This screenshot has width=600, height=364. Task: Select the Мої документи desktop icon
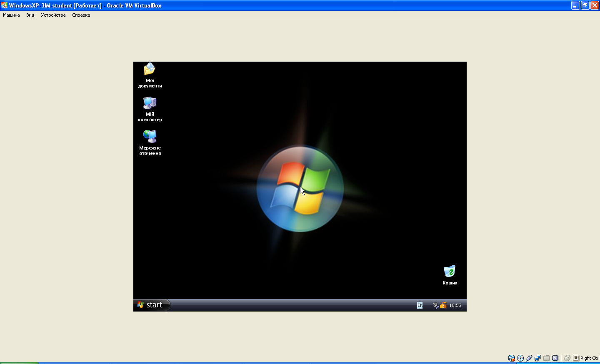150,75
